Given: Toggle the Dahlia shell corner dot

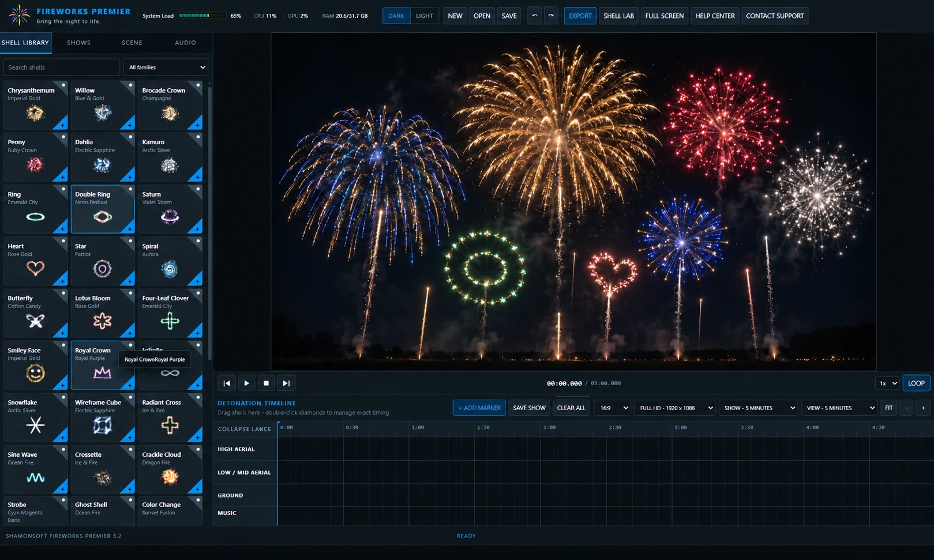Looking at the screenshot, I should click(130, 137).
